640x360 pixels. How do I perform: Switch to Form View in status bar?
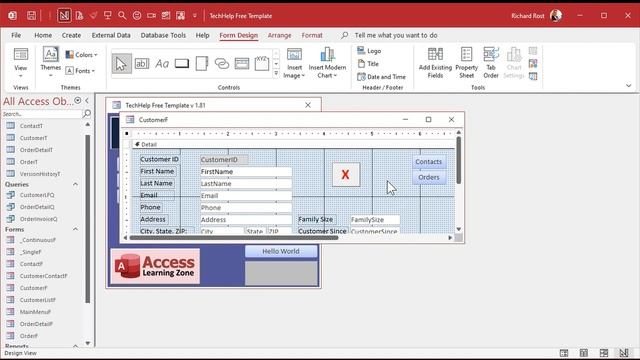click(564, 353)
